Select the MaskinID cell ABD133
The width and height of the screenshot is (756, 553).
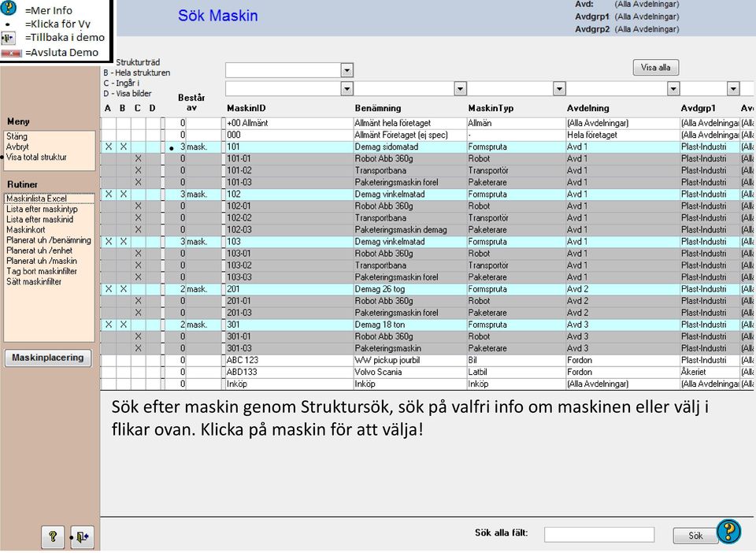pos(289,372)
